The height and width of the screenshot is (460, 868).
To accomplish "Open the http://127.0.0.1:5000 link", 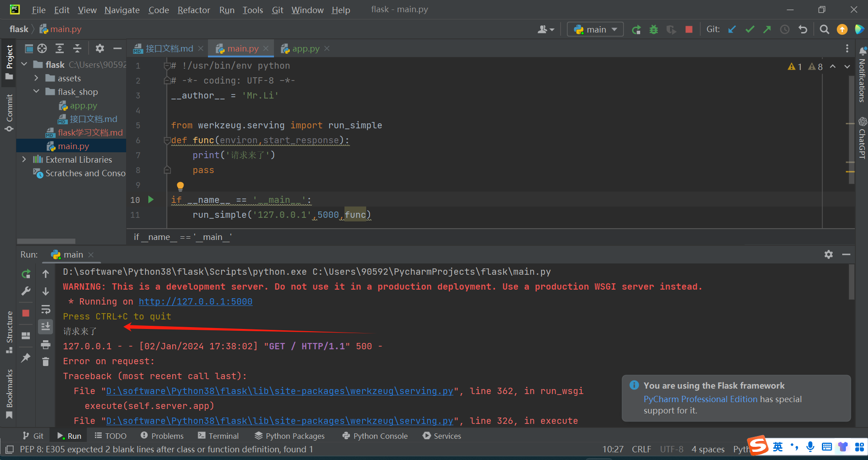I will pos(195,301).
